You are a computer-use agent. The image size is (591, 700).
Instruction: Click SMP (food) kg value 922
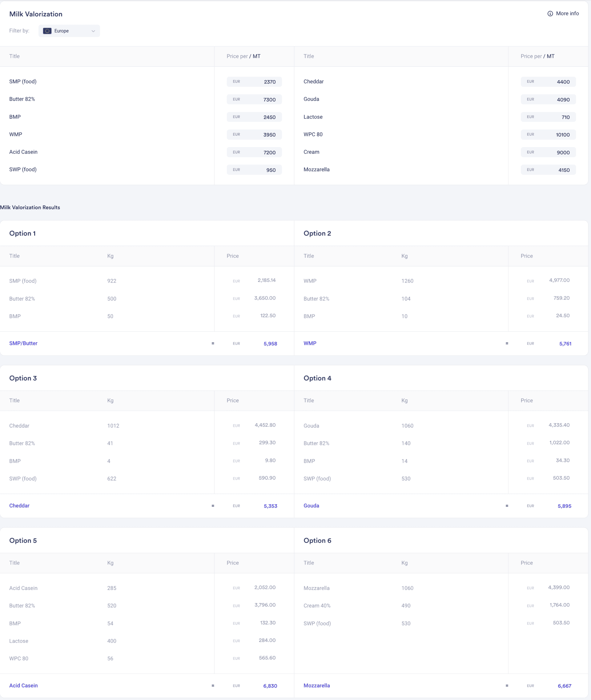click(112, 281)
